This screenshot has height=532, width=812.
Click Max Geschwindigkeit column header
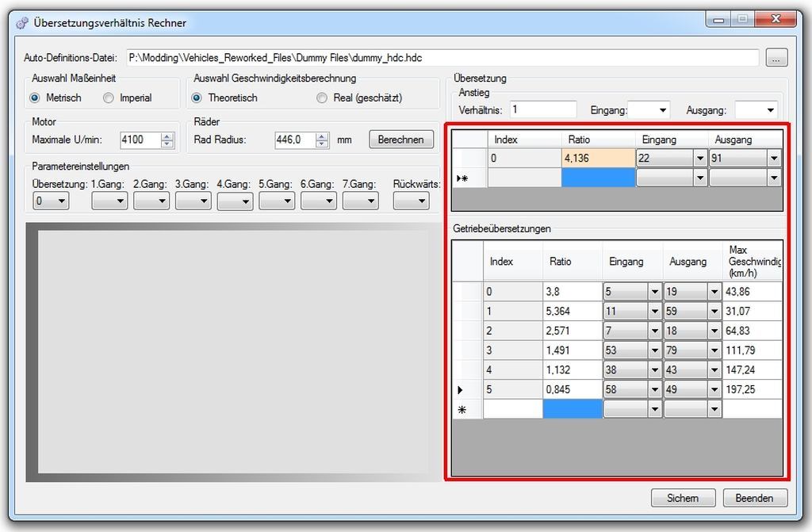point(753,261)
